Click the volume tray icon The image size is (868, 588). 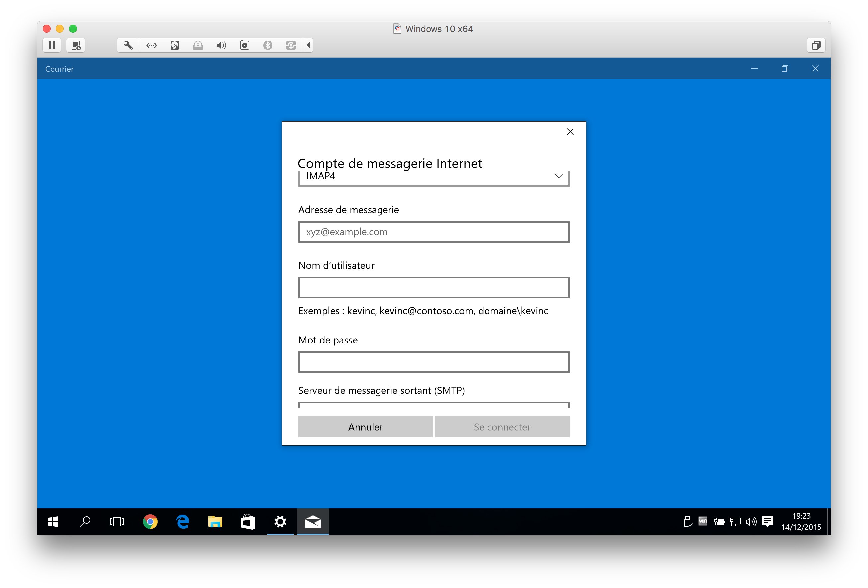tap(751, 522)
